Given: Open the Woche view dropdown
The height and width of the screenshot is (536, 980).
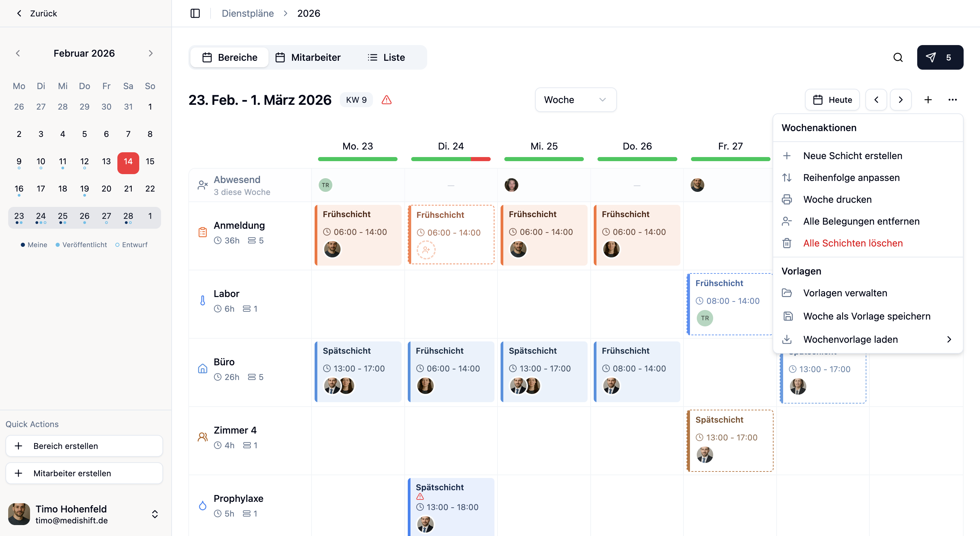Looking at the screenshot, I should 575,100.
